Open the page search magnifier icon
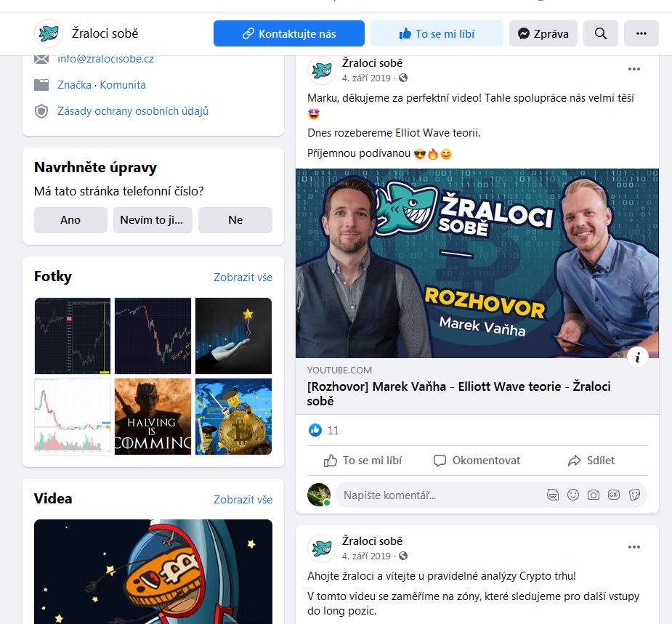 [600, 33]
